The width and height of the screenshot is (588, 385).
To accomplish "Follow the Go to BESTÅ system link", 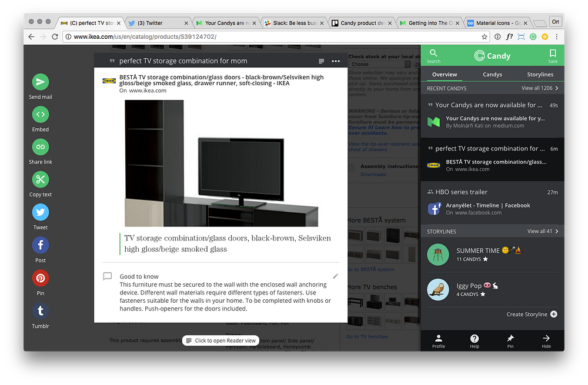I will pyautogui.click(x=370, y=269).
